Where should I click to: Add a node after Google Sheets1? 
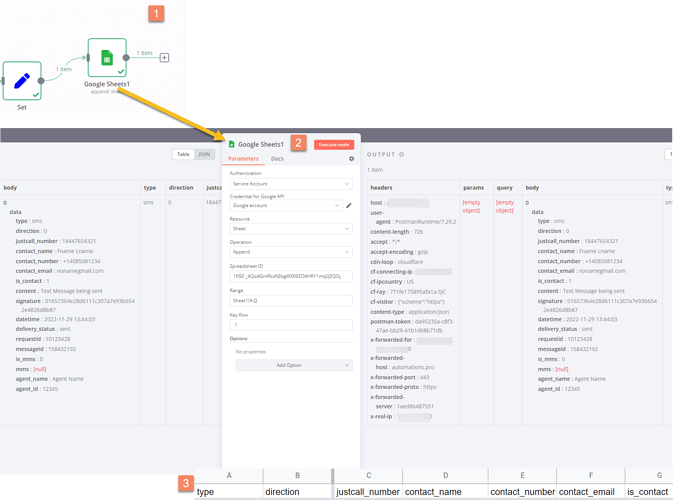tap(164, 58)
